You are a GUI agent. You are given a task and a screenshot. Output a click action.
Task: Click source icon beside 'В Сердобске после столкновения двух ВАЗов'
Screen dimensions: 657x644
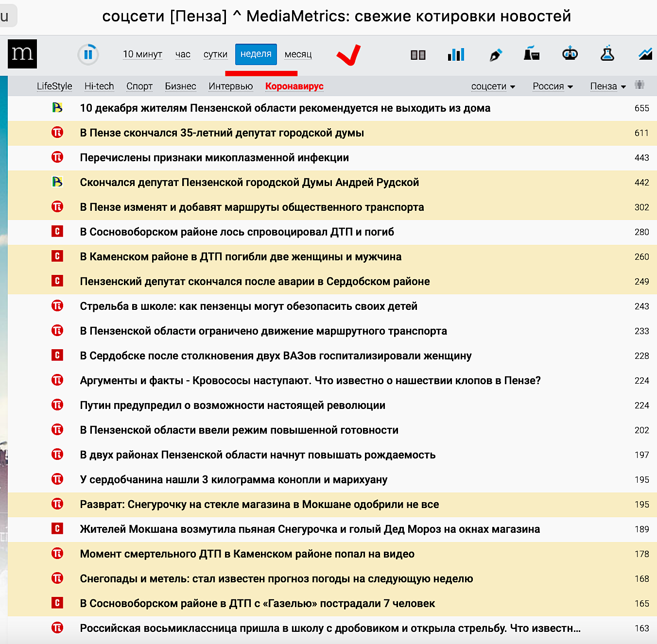click(x=57, y=355)
